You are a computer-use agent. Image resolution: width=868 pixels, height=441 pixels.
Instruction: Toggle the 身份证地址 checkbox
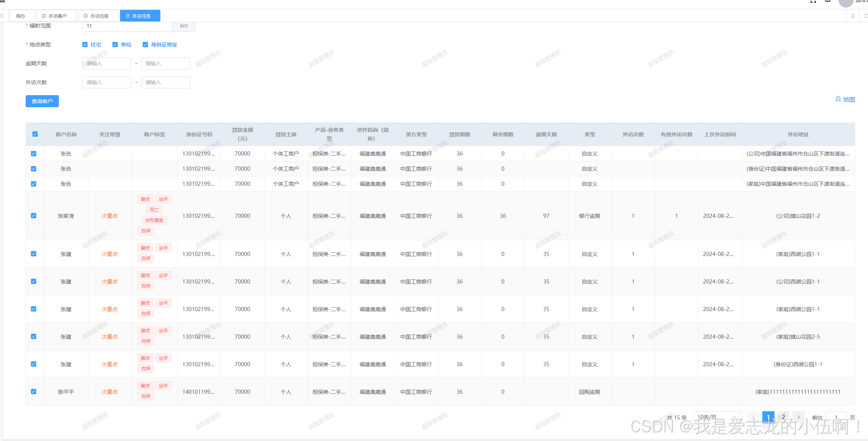145,45
